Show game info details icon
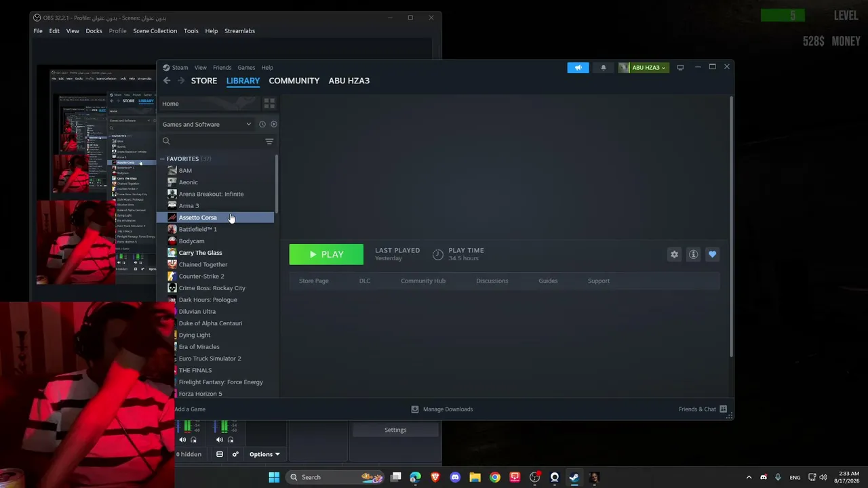 693,254
